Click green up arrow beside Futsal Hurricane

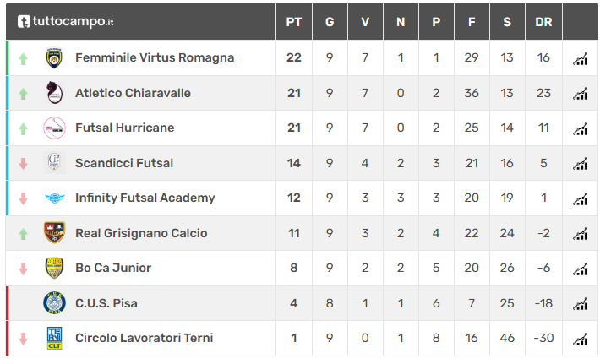pyautogui.click(x=24, y=128)
